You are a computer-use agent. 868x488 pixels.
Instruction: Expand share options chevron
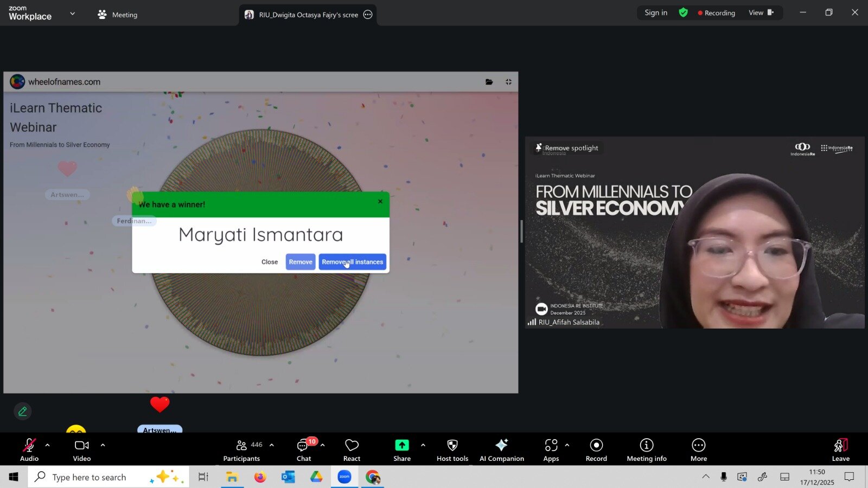click(x=423, y=445)
